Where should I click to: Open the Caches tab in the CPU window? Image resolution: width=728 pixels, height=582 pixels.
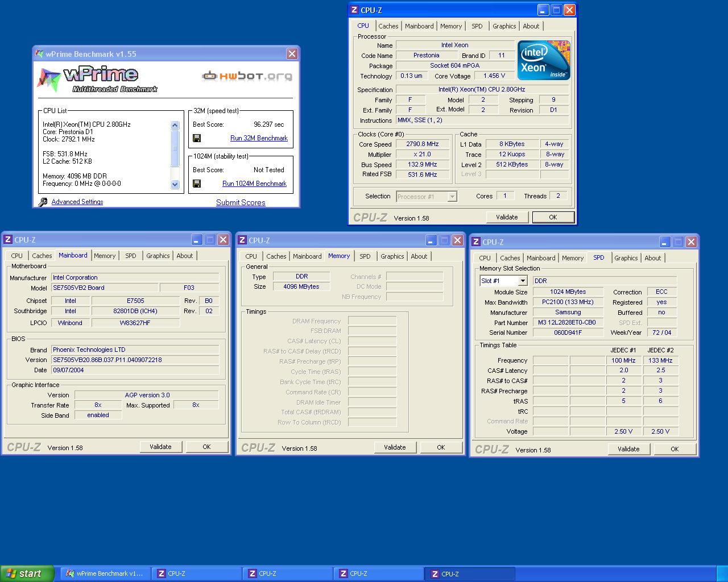pyautogui.click(x=388, y=26)
